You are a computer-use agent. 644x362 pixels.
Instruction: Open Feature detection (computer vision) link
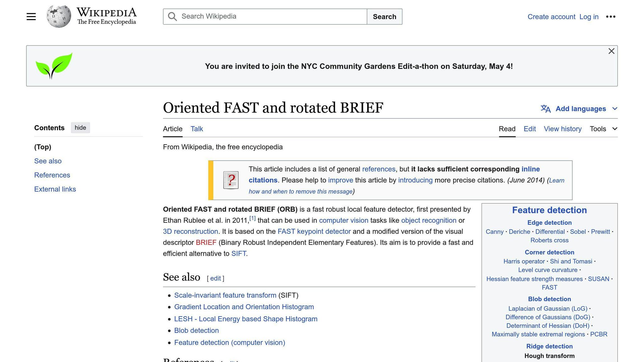[230, 343]
